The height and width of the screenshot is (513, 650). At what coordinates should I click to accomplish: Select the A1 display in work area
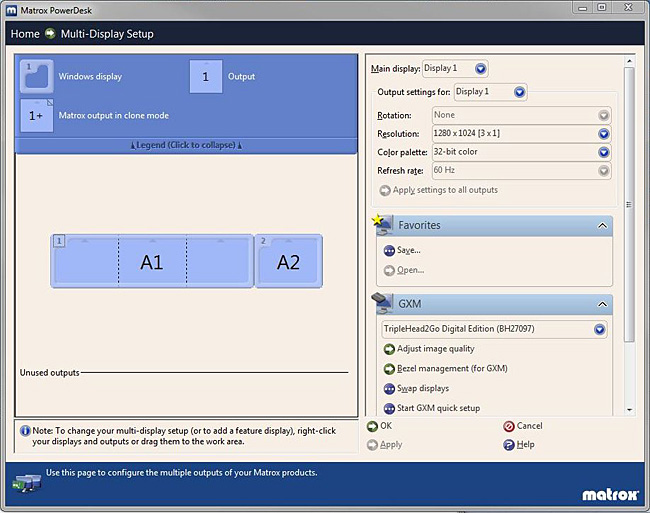[152, 262]
